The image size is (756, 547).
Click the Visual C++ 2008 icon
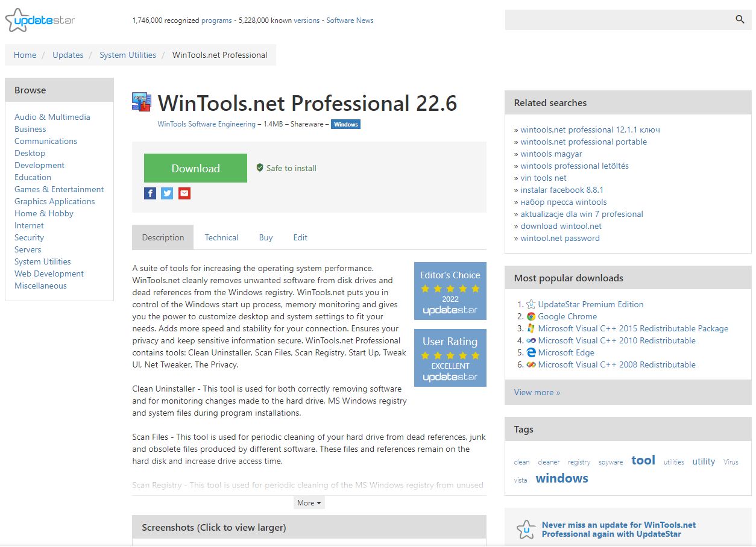(x=531, y=364)
